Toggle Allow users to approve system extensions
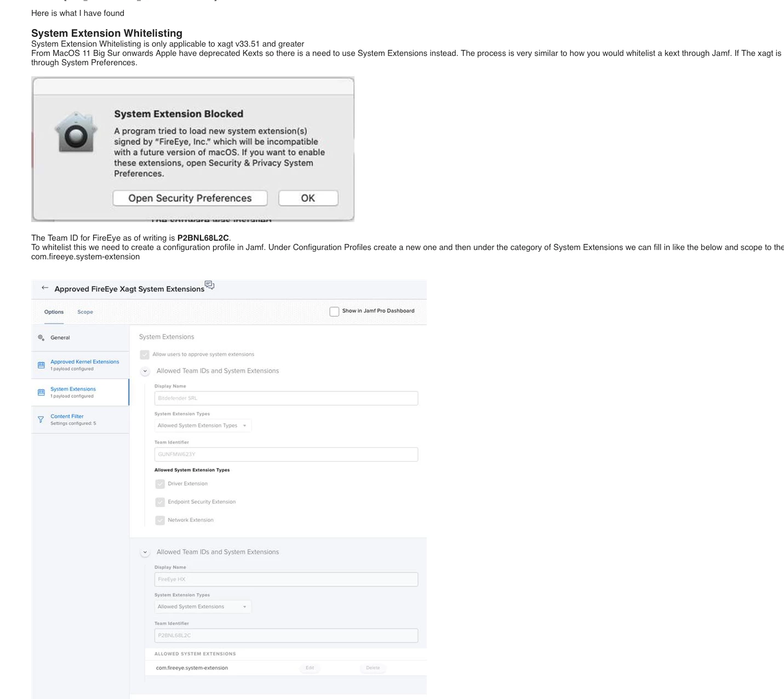The width and height of the screenshot is (784, 699). click(x=145, y=355)
